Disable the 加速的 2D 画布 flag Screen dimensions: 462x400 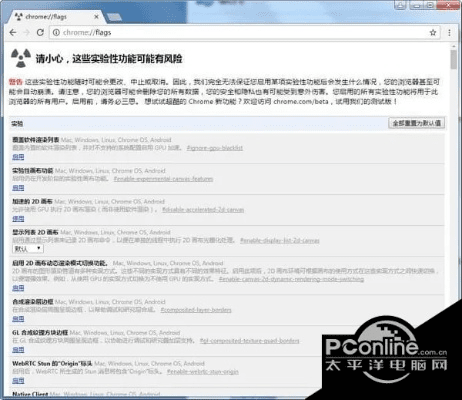click(x=18, y=219)
